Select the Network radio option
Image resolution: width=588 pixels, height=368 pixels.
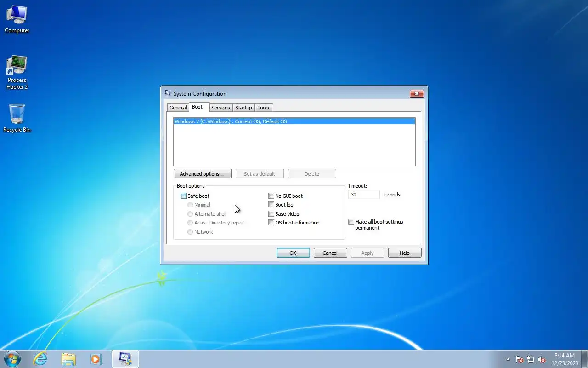tap(190, 232)
